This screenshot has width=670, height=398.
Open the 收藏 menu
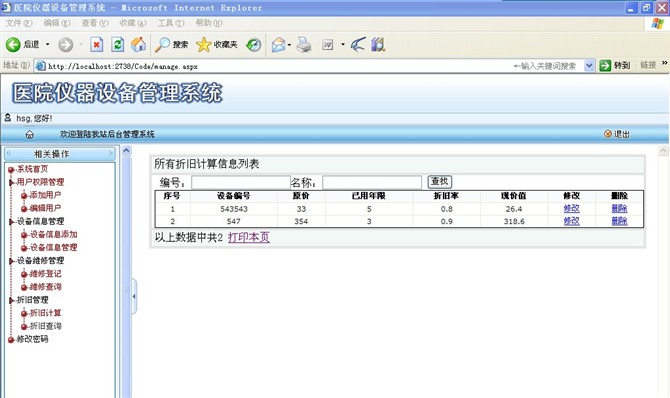[x=133, y=23]
